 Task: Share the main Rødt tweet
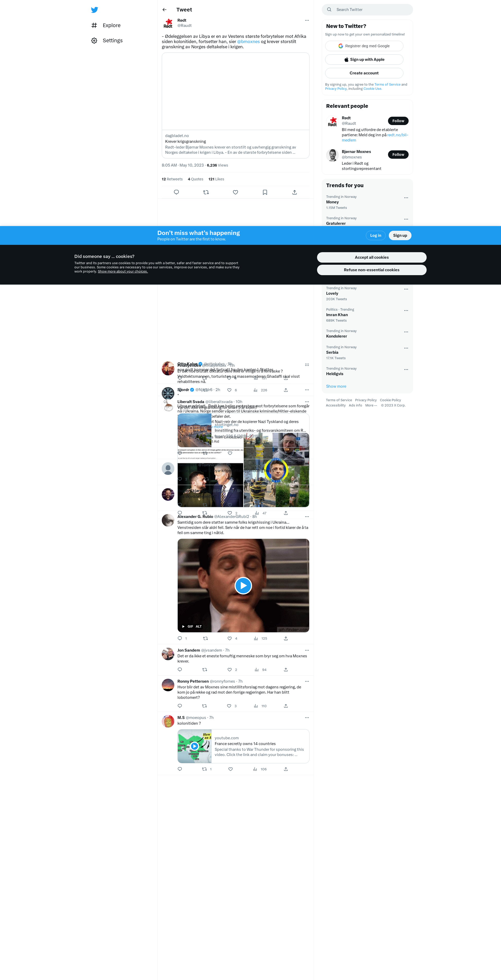(295, 192)
